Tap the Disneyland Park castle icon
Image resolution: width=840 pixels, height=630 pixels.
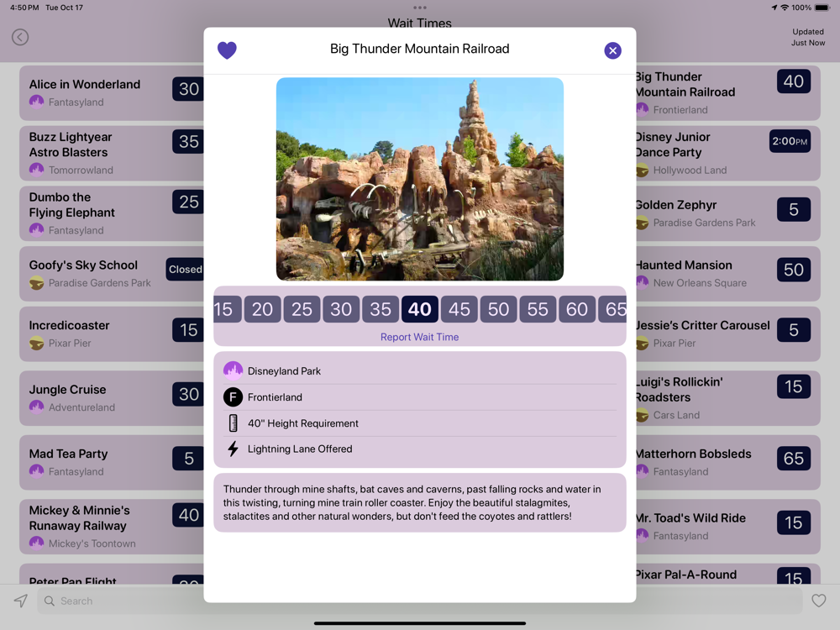233,370
